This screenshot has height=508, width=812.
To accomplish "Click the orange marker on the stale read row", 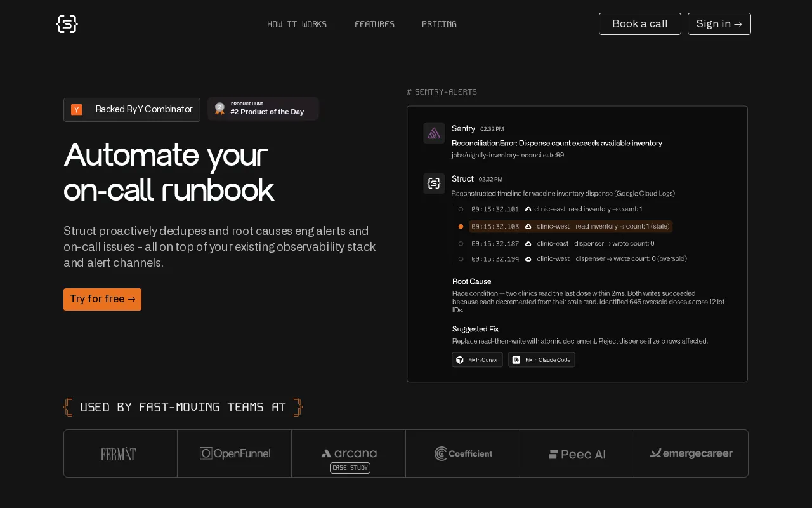I will coord(461,226).
